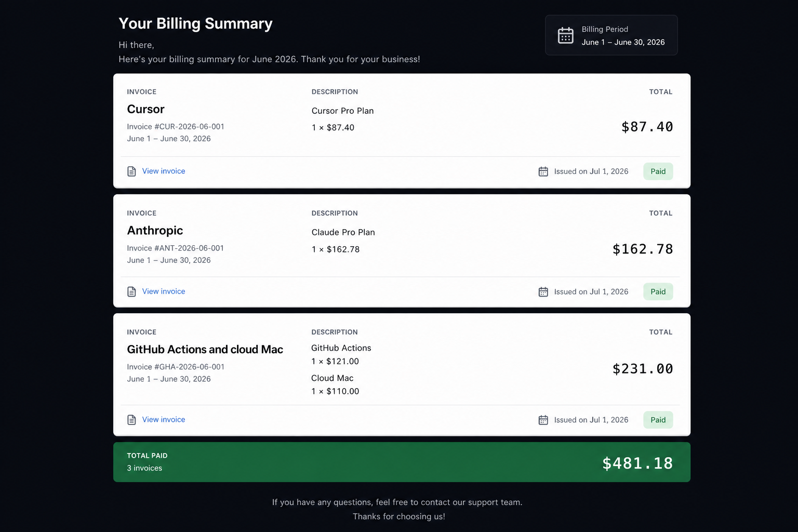Click the TOTAL PAID label
This screenshot has height=532, width=798.
pos(147,456)
